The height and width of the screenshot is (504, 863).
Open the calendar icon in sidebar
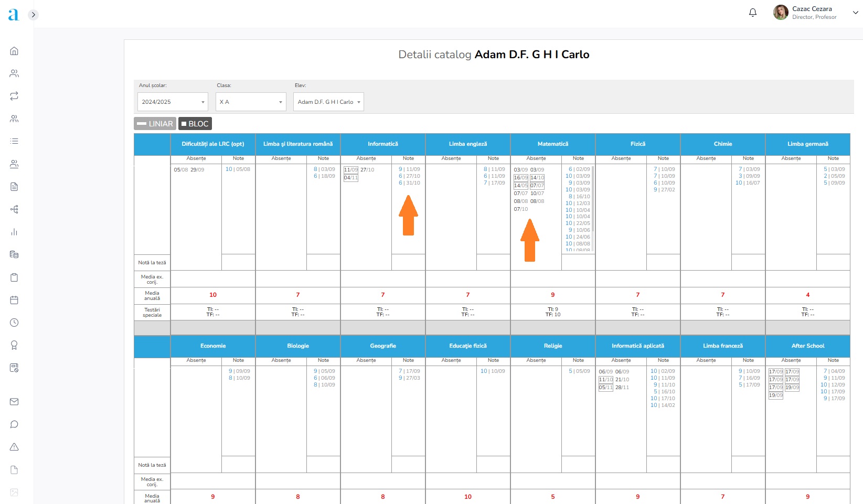(x=14, y=300)
